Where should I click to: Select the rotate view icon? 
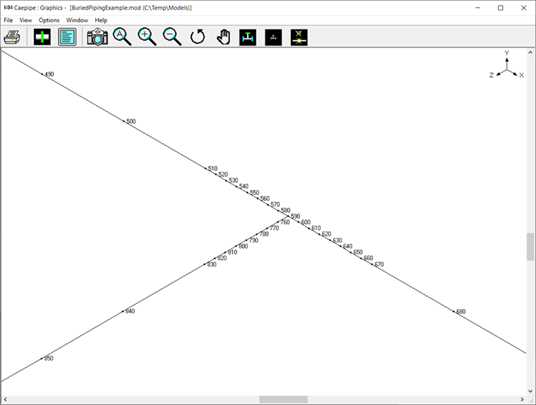coord(198,37)
